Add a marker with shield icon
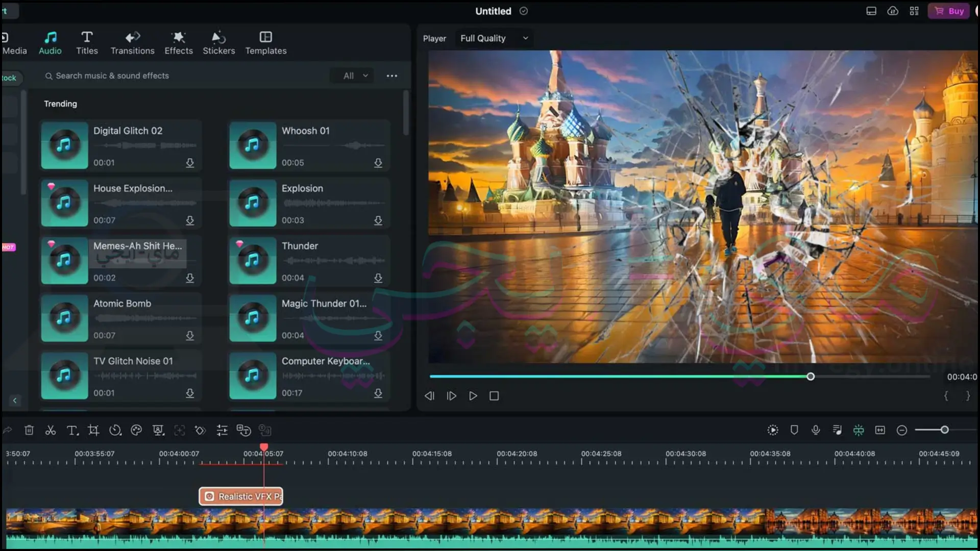The width and height of the screenshot is (980, 551). pyautogui.click(x=794, y=430)
